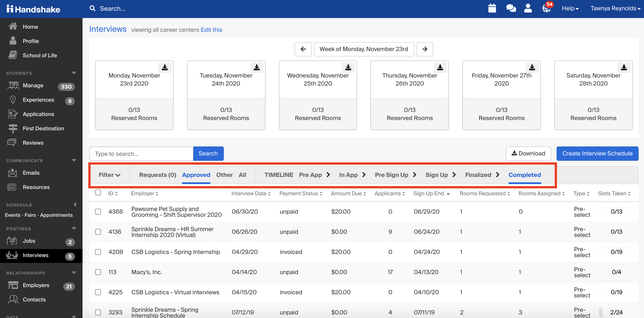Screen dimensions: 644x318
Task: Check the row for interview 4136
Action: (98, 232)
